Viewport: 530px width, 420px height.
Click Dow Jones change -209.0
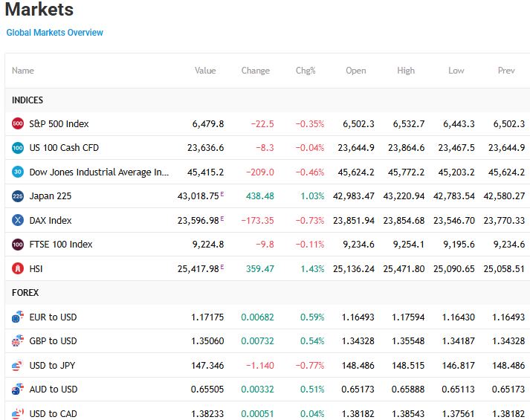pyautogui.click(x=260, y=172)
